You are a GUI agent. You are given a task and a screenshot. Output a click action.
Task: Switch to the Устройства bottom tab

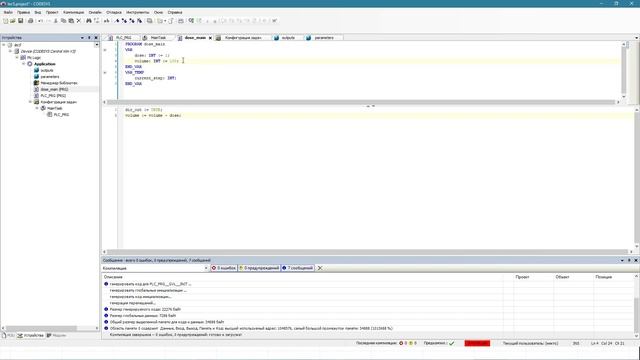30,336
